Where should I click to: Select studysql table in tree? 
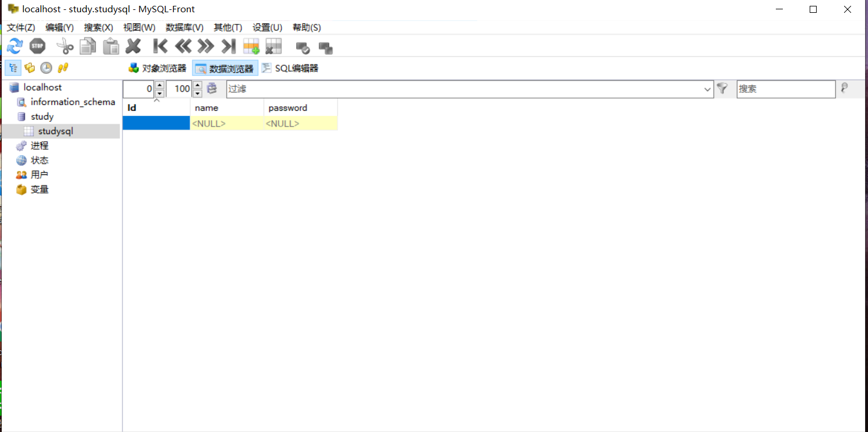coord(55,131)
